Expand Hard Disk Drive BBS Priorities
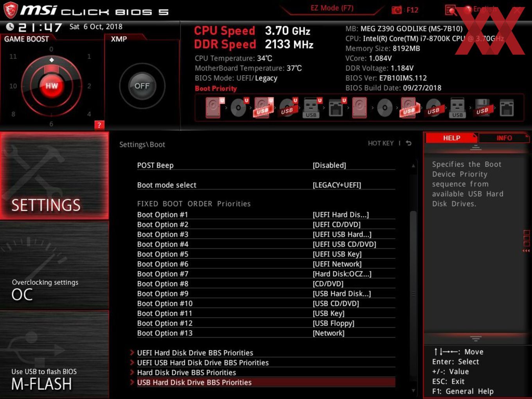The width and height of the screenshot is (532, 399). pos(186,372)
